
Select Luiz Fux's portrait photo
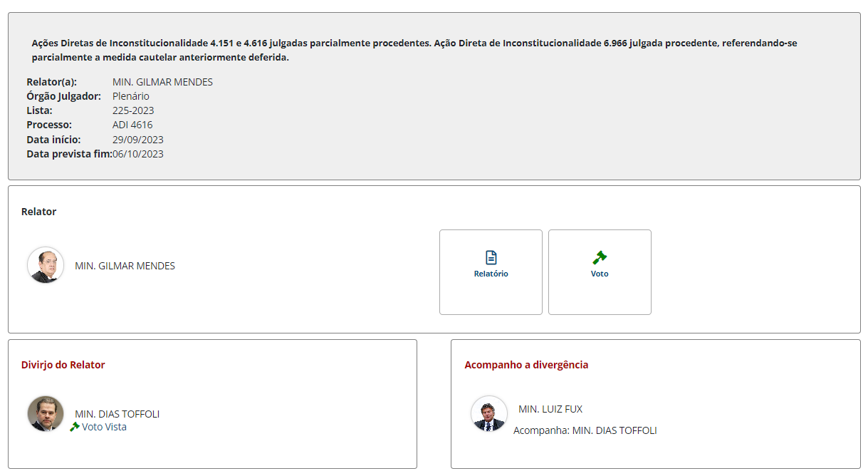pyautogui.click(x=489, y=414)
